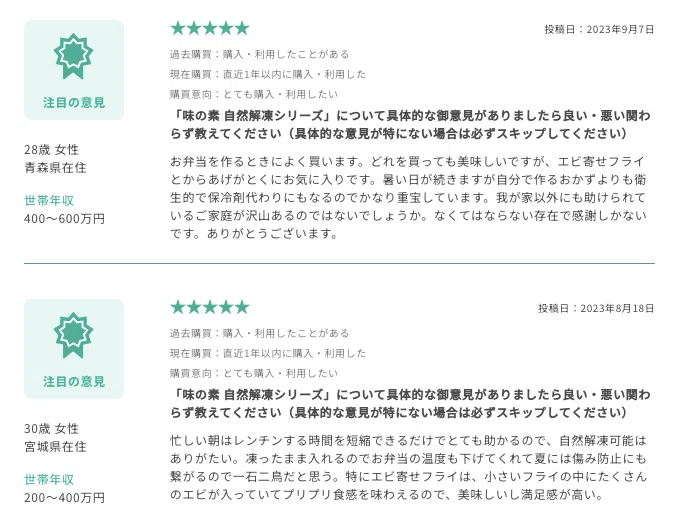
Task: Click the first 世帯年収 label
Action: pos(49,200)
